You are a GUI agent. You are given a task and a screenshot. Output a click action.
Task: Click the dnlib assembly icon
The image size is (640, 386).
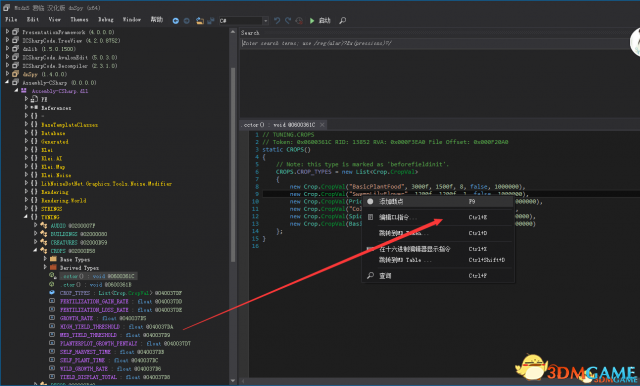[x=16, y=49]
